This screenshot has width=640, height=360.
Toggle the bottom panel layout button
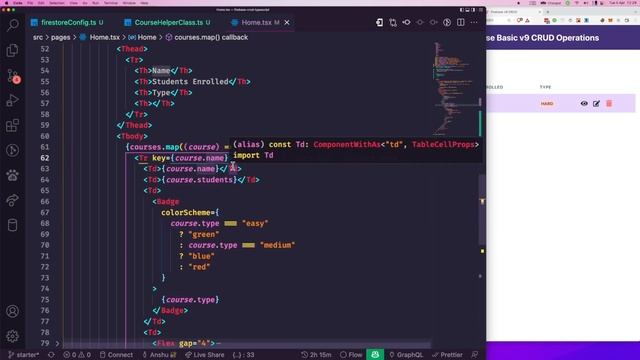467,10
